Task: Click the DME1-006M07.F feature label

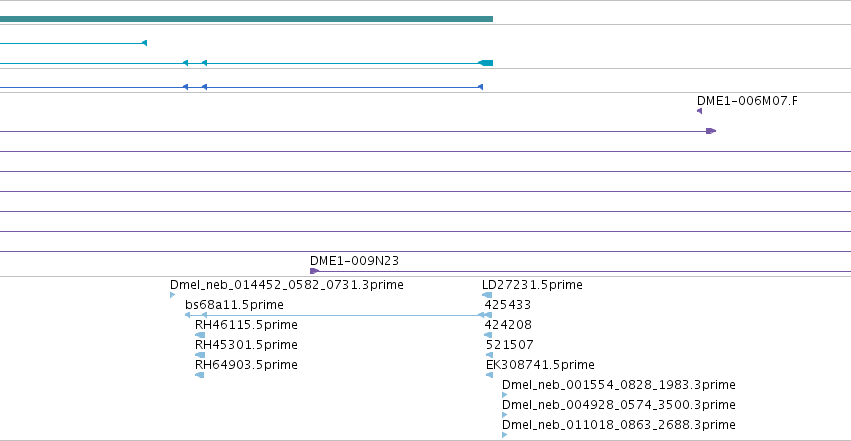Action: tap(747, 101)
